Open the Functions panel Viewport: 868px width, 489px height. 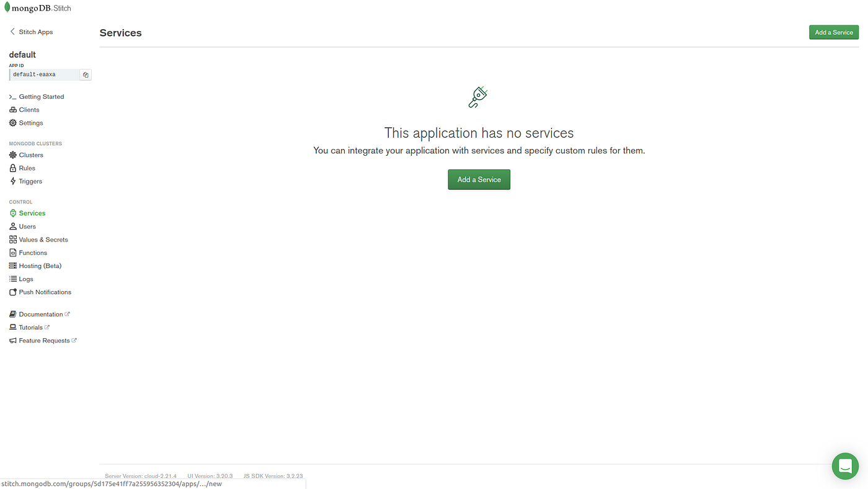pos(33,252)
